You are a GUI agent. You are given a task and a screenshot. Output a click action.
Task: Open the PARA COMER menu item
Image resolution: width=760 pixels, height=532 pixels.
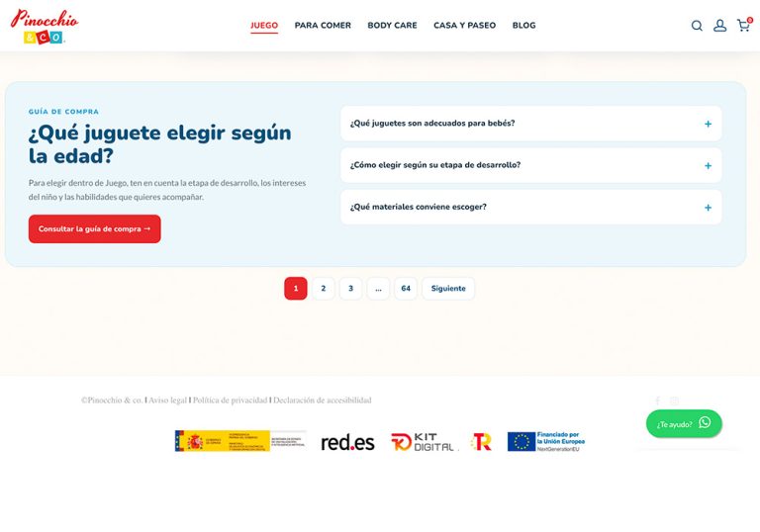click(323, 25)
